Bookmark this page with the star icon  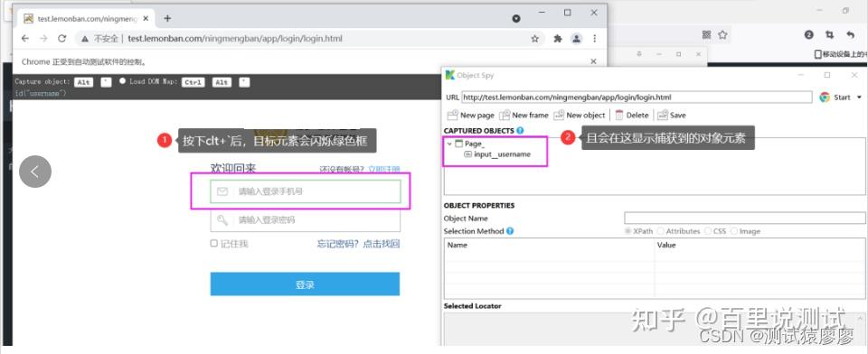[534, 39]
